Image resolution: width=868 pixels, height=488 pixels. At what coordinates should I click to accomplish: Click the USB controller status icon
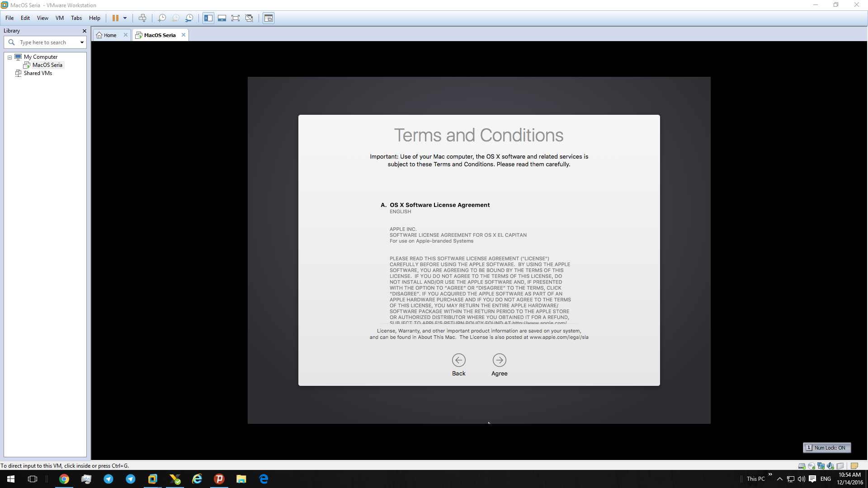(840, 466)
